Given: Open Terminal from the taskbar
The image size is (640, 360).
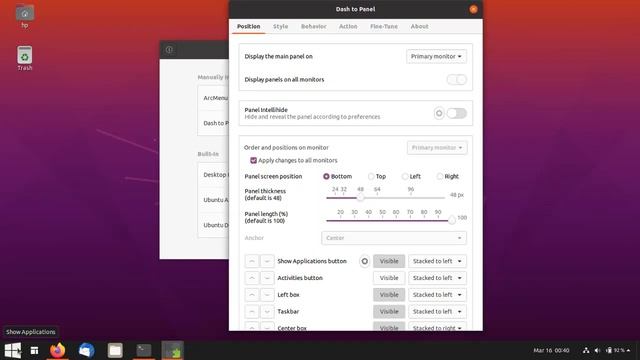Looking at the screenshot, I should point(144,350).
